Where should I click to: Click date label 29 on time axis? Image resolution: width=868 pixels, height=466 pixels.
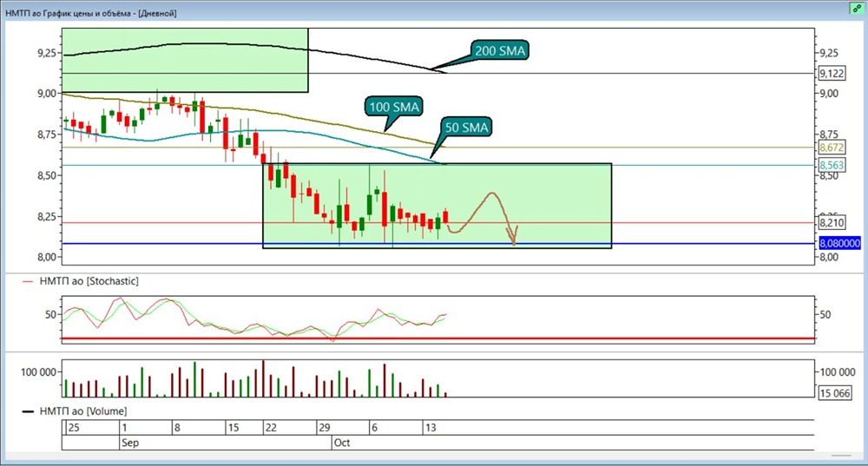[324, 427]
